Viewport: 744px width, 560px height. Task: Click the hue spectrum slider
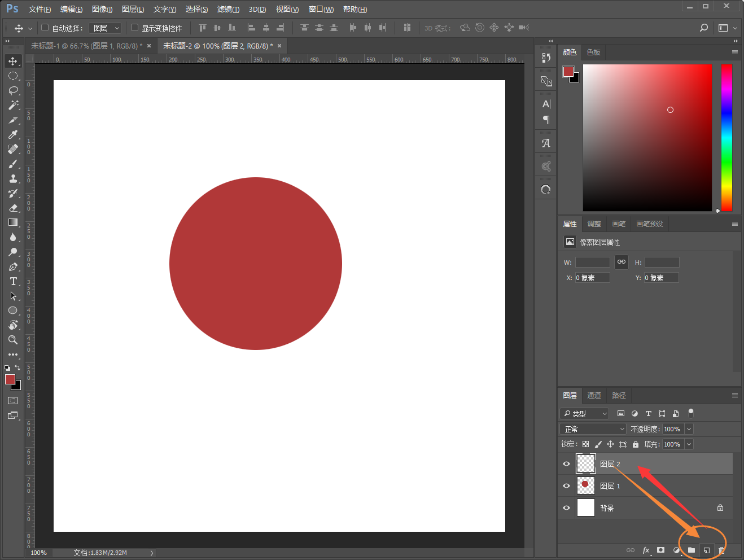coord(727,138)
